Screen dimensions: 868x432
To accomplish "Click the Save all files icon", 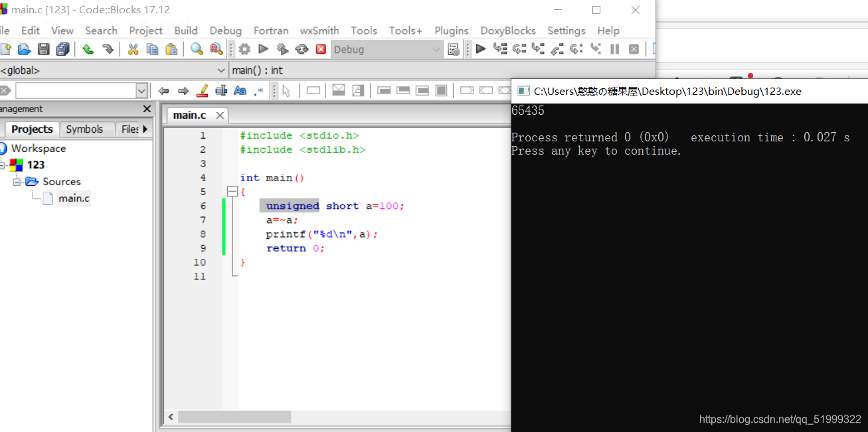I will 63,49.
